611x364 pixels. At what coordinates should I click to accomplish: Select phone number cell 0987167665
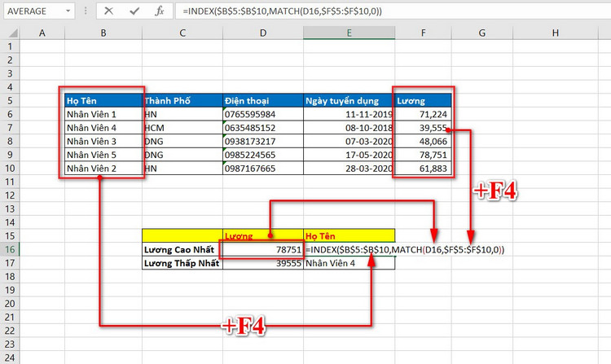point(263,169)
